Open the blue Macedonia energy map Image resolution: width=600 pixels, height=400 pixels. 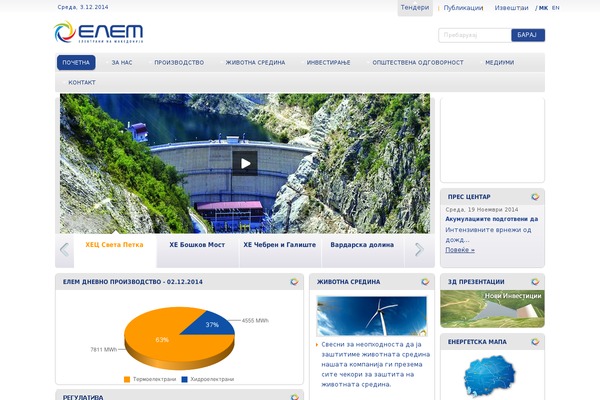[490, 377]
